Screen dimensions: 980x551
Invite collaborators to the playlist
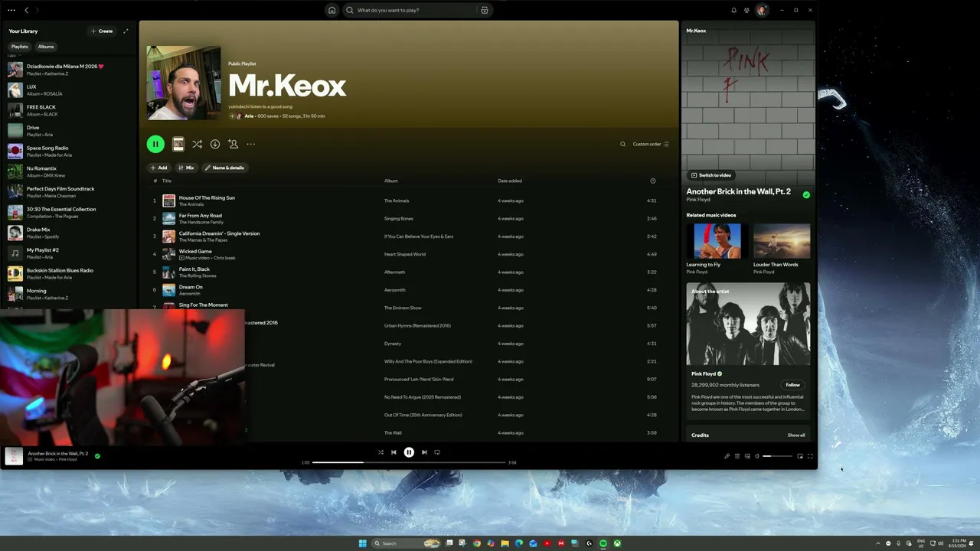(234, 144)
